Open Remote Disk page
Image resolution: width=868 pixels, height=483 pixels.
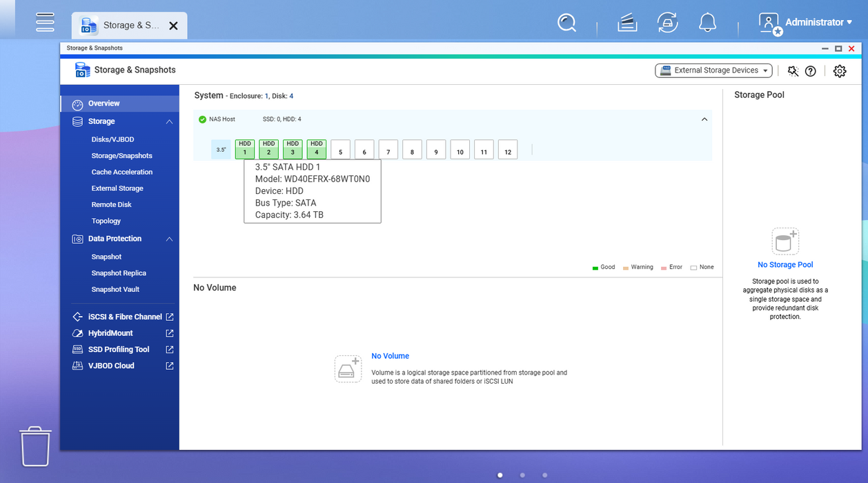click(111, 205)
